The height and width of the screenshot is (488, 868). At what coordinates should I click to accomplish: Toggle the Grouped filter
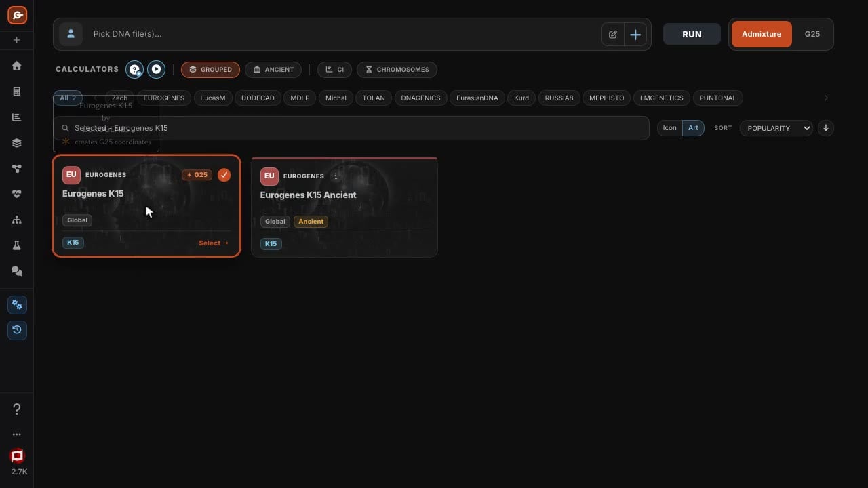(210, 69)
